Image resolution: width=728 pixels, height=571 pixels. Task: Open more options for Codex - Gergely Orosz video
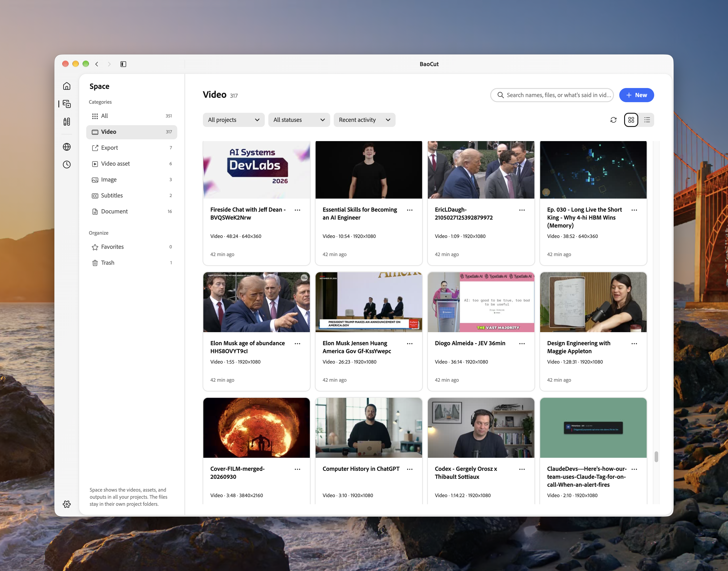coord(522,469)
